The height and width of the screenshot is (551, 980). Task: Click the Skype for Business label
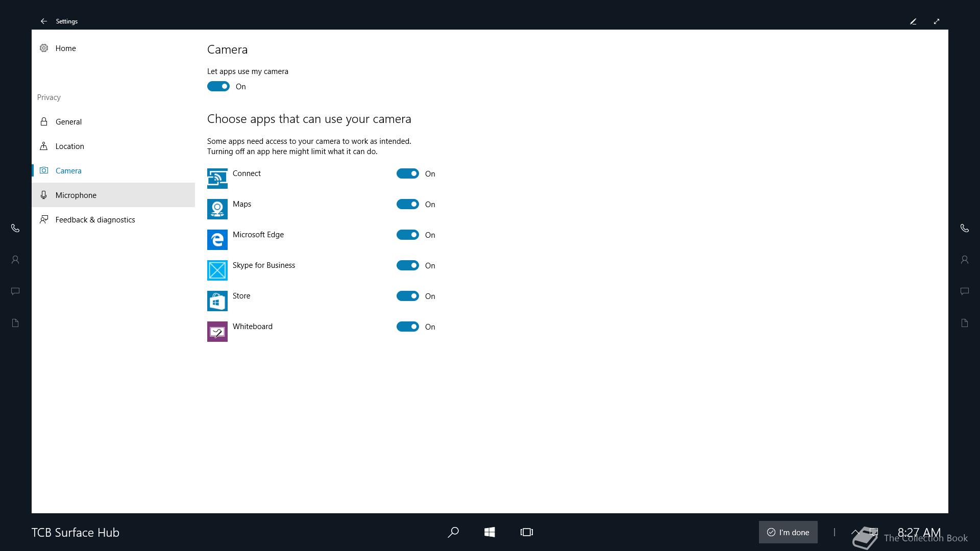(264, 265)
